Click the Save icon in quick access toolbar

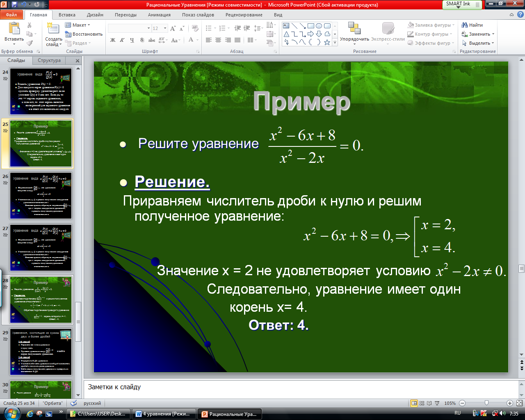[x=15, y=5]
